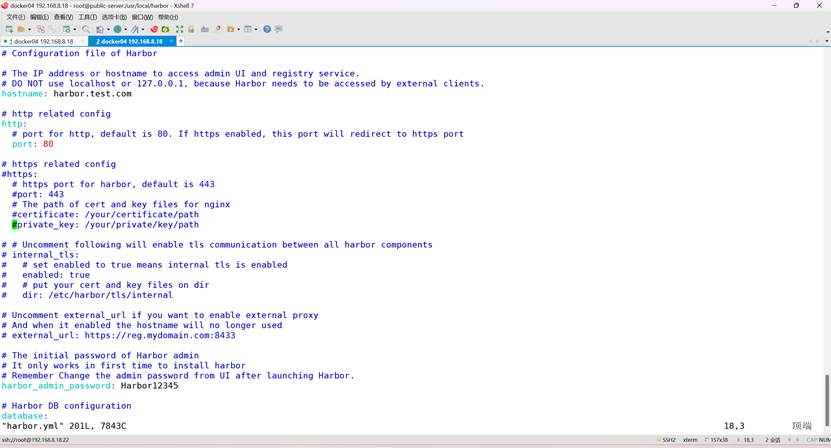Click the padlock lock-screen icon

click(191, 29)
